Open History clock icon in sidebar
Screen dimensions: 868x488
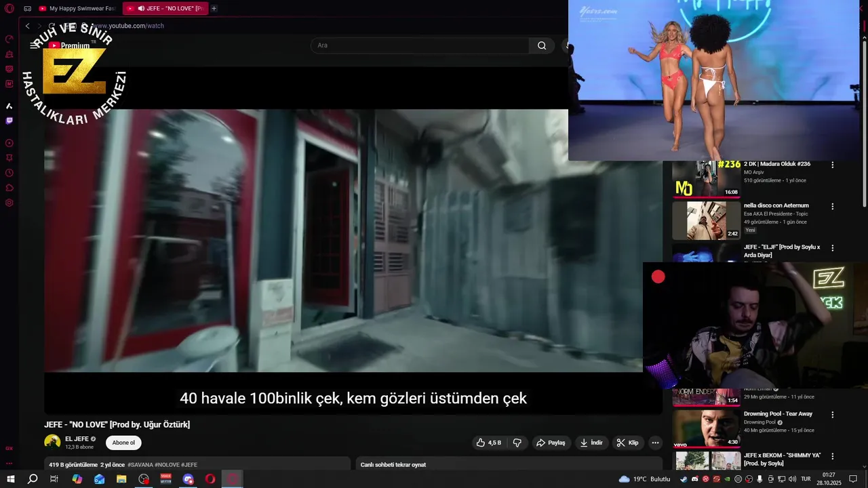(9, 173)
